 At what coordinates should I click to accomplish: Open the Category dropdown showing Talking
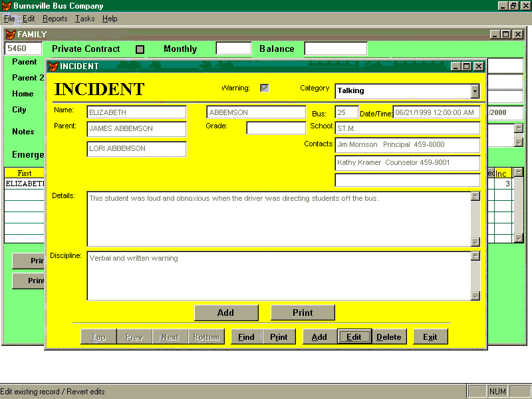tap(475, 91)
